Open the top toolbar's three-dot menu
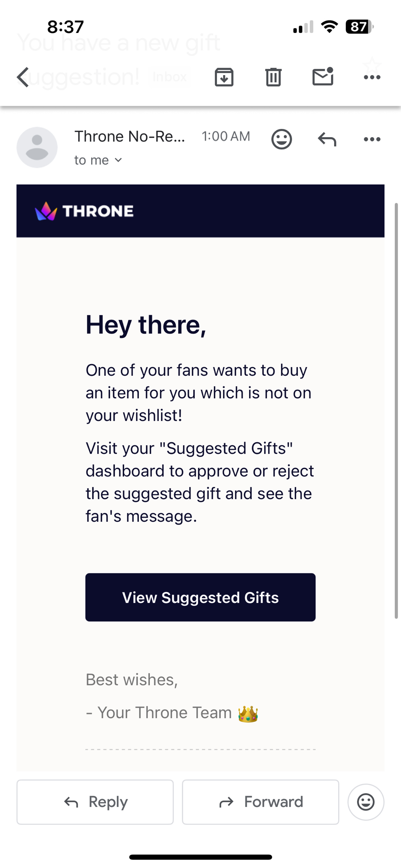This screenshot has width=401, height=868. click(x=372, y=77)
